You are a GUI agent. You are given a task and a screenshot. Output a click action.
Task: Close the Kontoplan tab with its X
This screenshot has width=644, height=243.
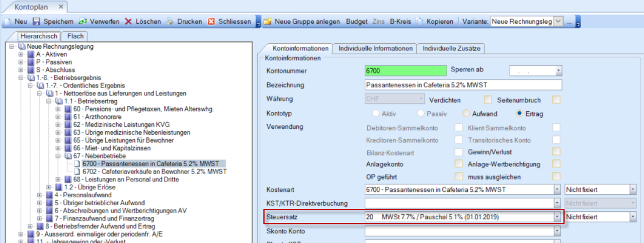61,7
